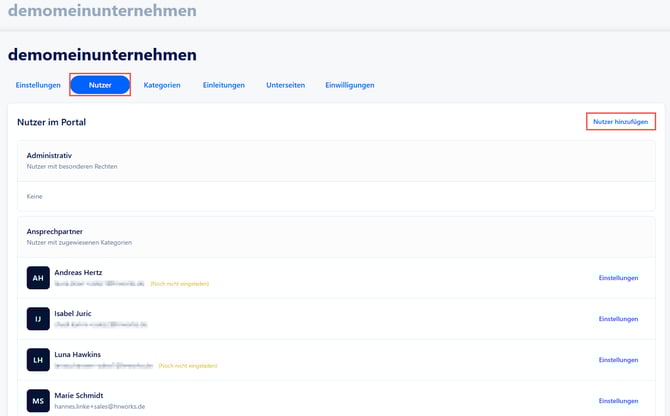The width and height of the screenshot is (670, 416).
Task: Click the AH avatar for Andreas Hertz
Action: pyautogui.click(x=37, y=278)
